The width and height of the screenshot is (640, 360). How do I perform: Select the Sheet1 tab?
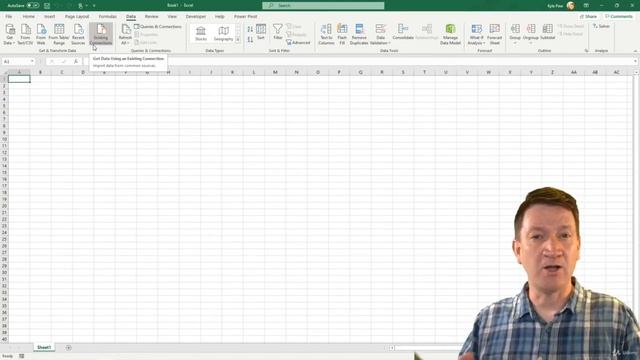[44, 347]
